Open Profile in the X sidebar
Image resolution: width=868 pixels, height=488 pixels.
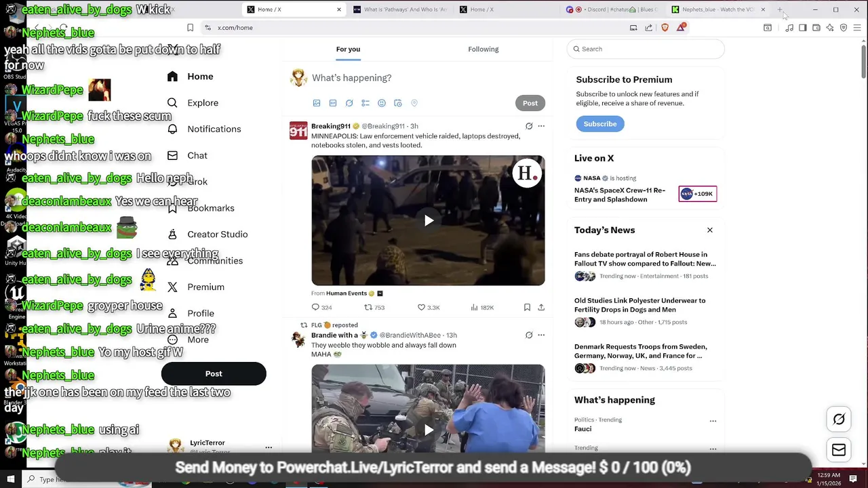pyautogui.click(x=191, y=313)
